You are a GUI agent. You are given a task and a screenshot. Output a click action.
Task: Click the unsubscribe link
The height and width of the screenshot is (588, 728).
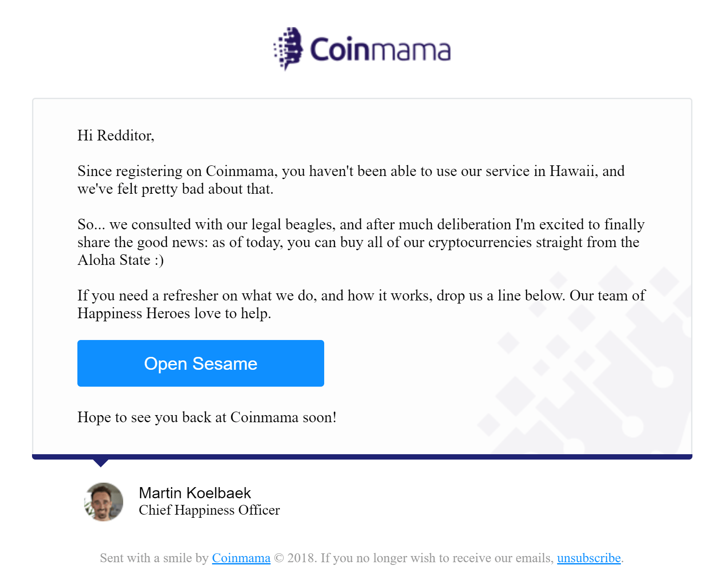coord(588,558)
